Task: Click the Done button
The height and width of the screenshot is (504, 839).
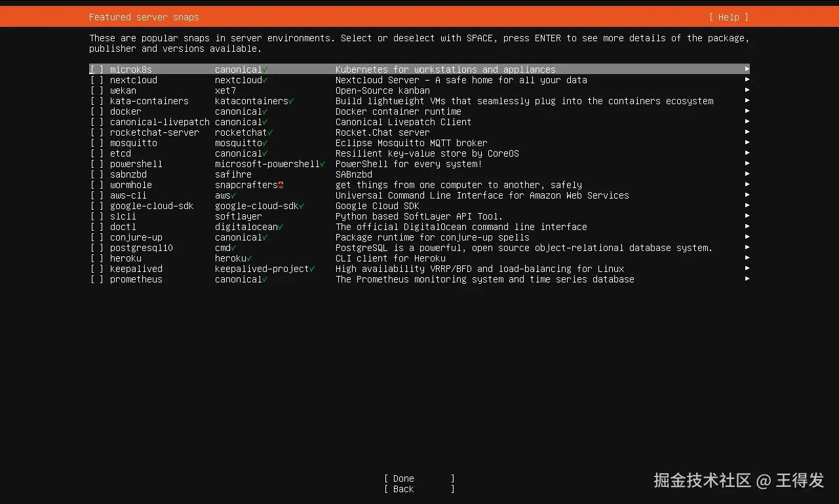Action: tap(419, 478)
